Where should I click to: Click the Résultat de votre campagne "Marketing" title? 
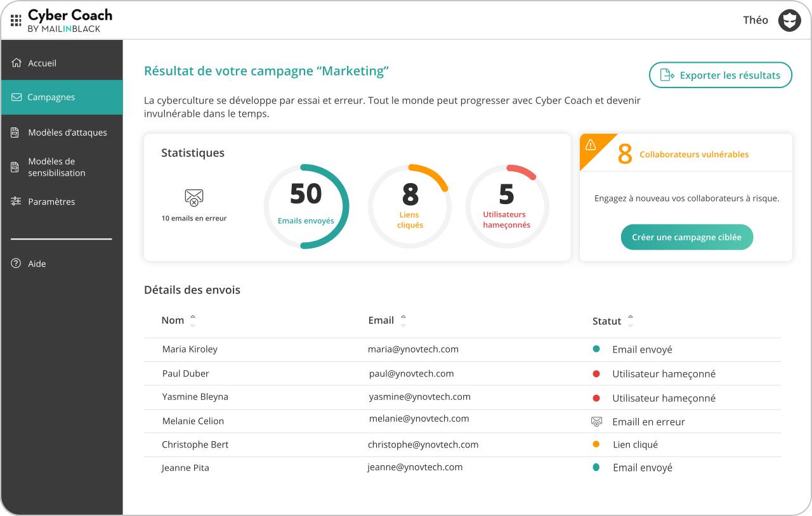click(x=266, y=71)
